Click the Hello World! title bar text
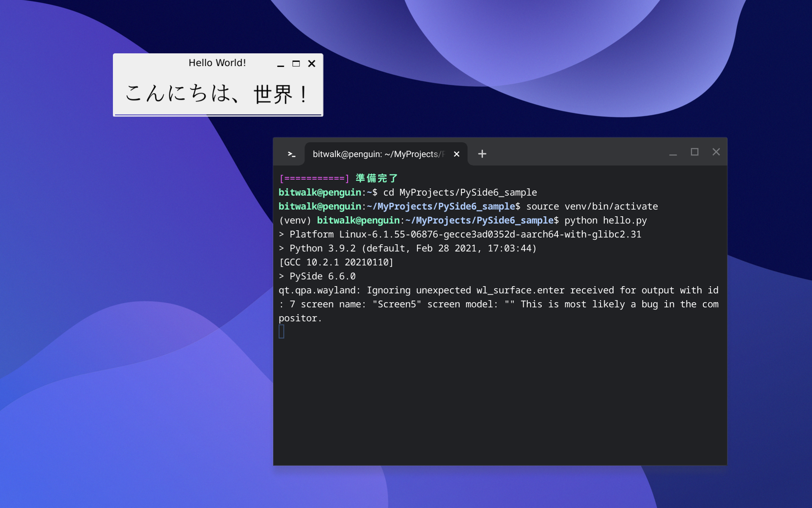The image size is (812, 508). pyautogui.click(x=217, y=63)
